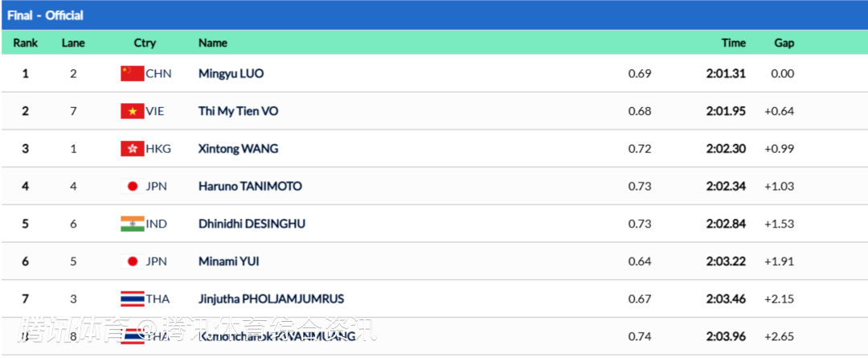Click the Lane column header

[x=73, y=43]
